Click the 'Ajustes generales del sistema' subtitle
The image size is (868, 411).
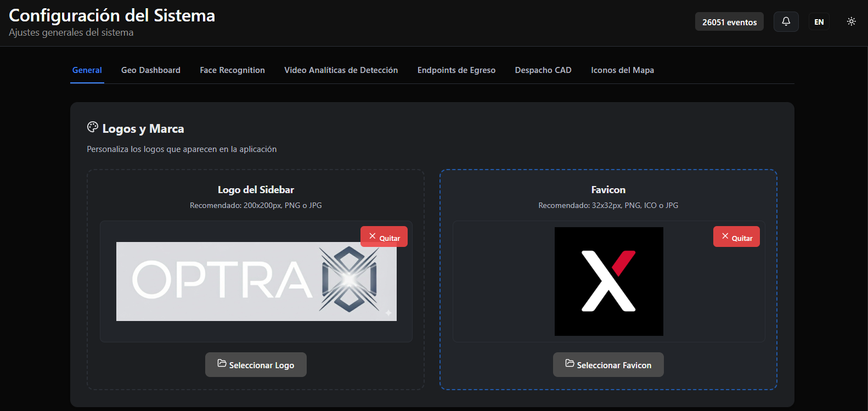click(x=71, y=32)
